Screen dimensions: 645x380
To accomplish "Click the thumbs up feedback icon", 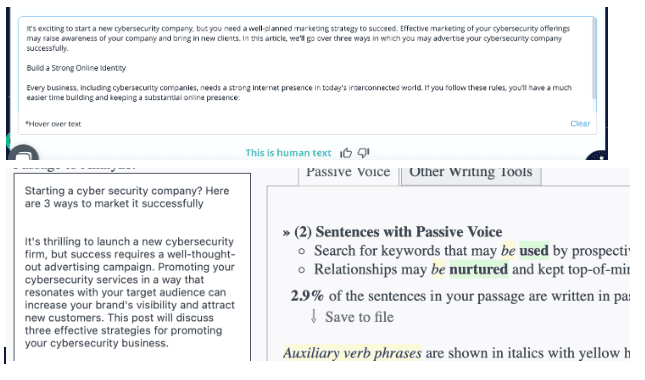I will [346, 153].
